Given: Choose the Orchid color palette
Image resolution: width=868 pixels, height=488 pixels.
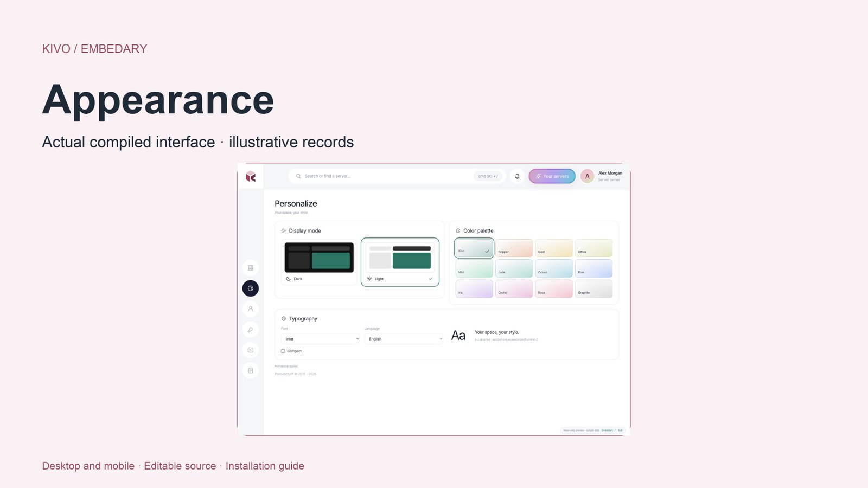Looking at the screenshot, I should (514, 289).
